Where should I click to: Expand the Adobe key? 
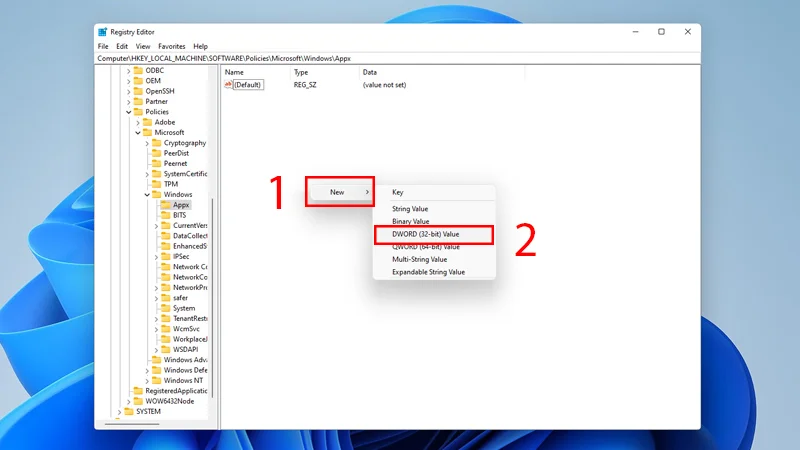click(138, 122)
